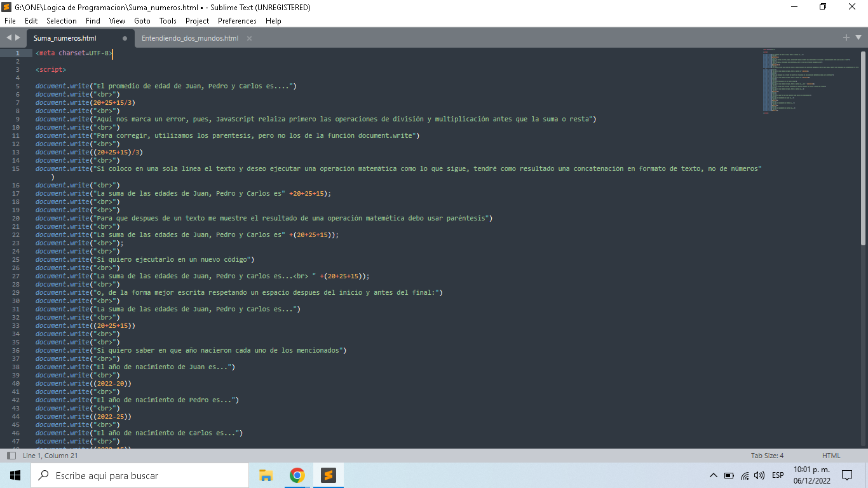
Task: Open the Find menu
Action: pos(93,21)
